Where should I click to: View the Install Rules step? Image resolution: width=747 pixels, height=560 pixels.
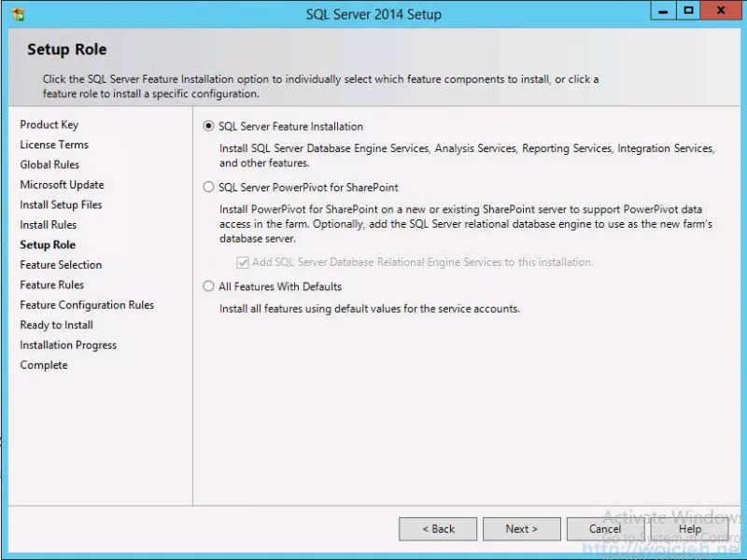coord(48,224)
